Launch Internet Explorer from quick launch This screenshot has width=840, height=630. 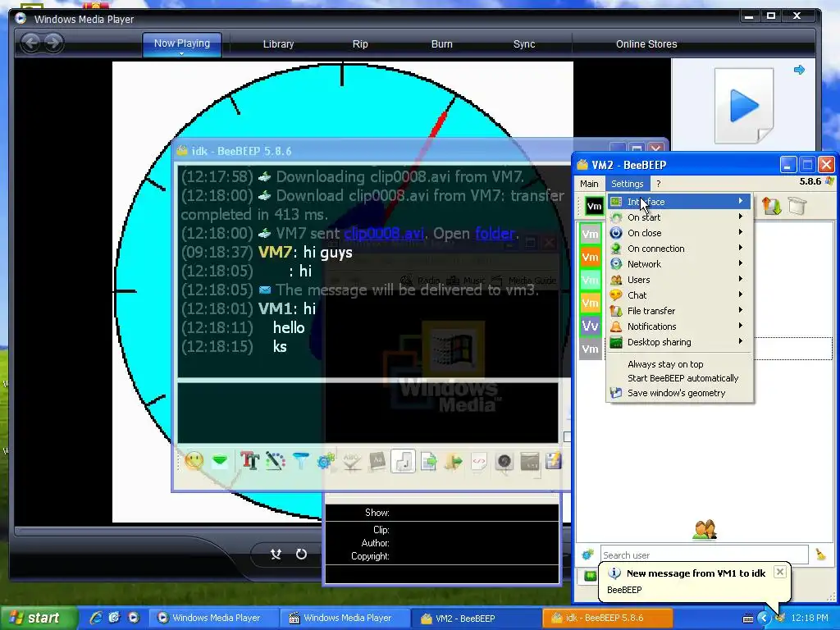[x=95, y=618]
